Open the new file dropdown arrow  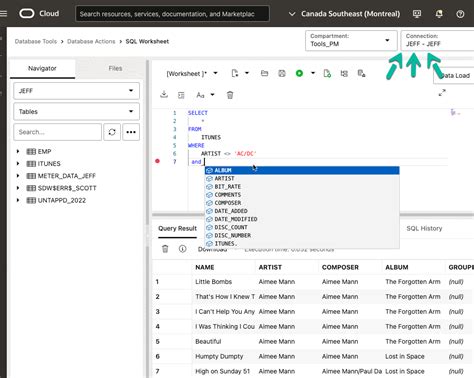247,73
